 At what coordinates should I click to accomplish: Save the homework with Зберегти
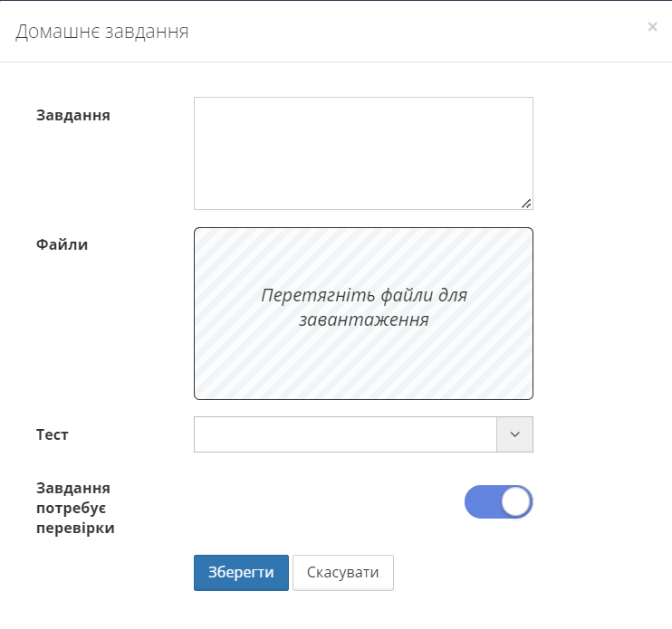[x=241, y=573]
